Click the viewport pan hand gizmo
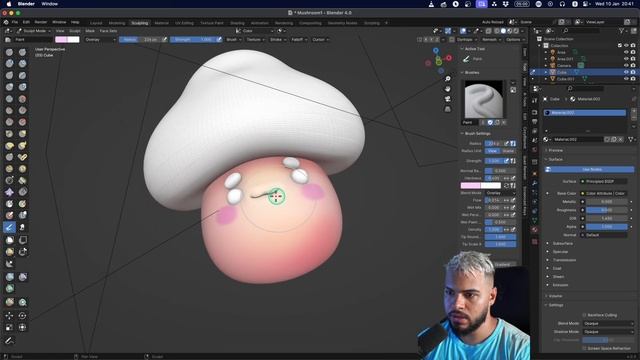Screen dimensions: 640x360 [448, 89]
